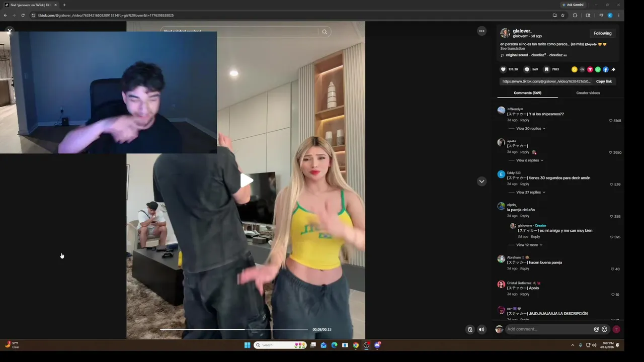644x362 pixels.
Task: Go to the next video using down chevron
Action: [x=481, y=181]
